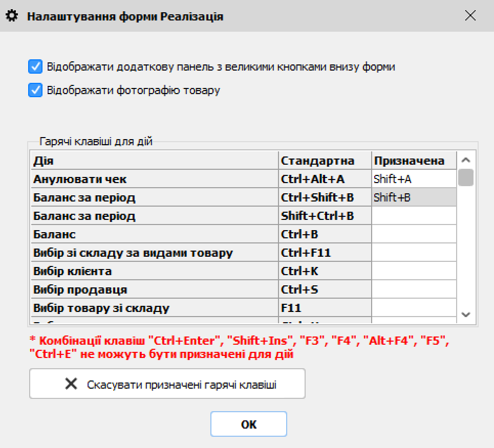Click the highlighted 'Shift+B' assigned cell
Screen dimensions: 494x448
tap(413, 197)
